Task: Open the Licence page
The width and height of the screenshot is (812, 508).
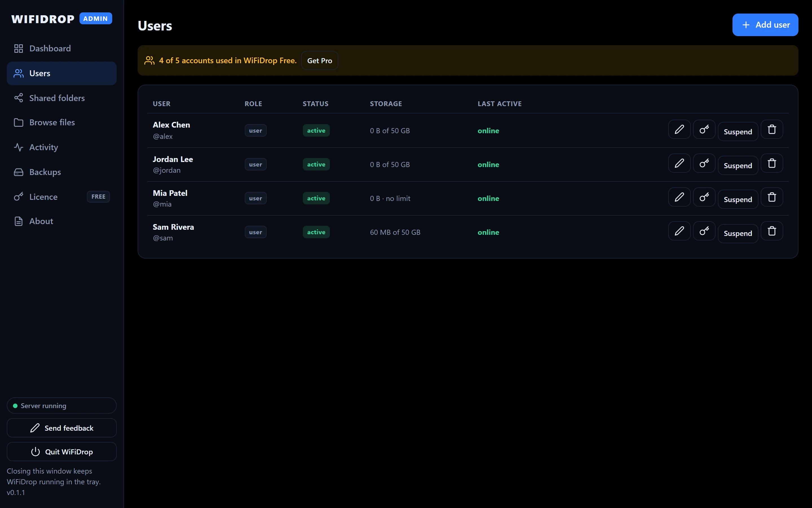Action: pyautogui.click(x=62, y=196)
